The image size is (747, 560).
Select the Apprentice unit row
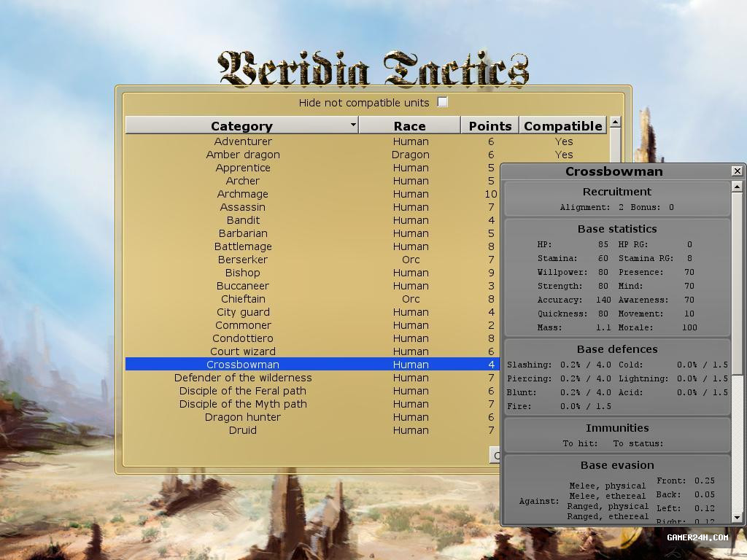[312, 168]
